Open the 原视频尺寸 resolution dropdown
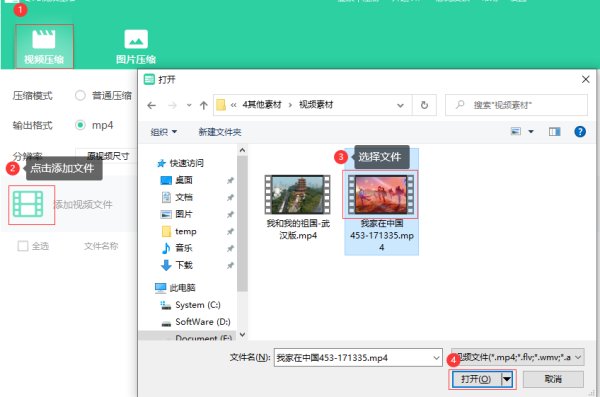This screenshot has width=600, height=397. click(106, 156)
